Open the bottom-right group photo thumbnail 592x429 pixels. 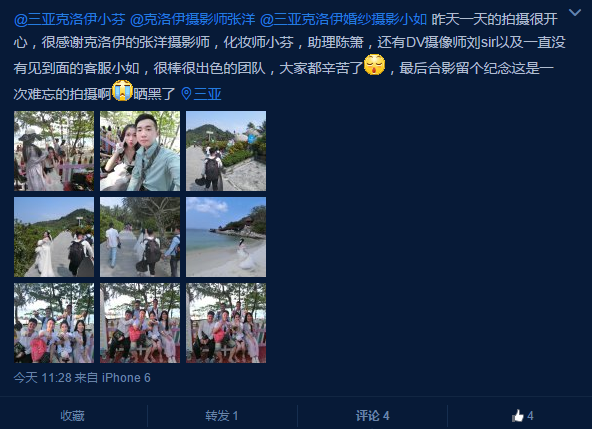coord(226,323)
